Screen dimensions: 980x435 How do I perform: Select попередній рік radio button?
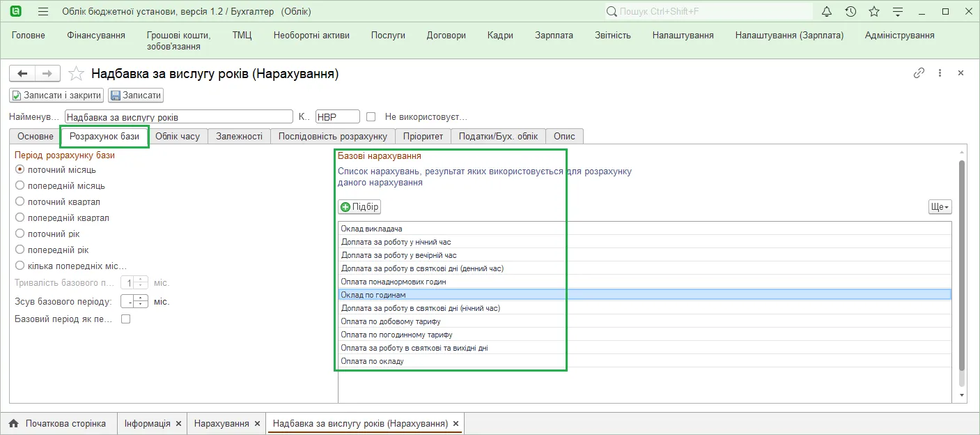pyautogui.click(x=20, y=250)
